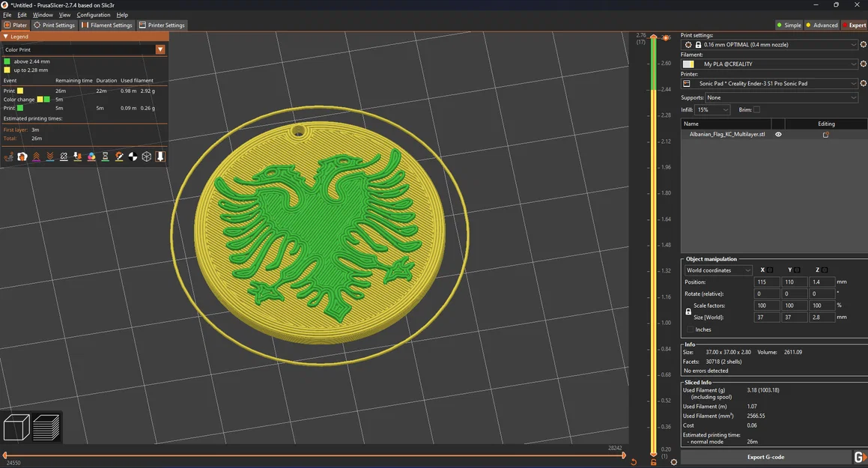
Task: Open the File menu
Action: click(x=7, y=15)
